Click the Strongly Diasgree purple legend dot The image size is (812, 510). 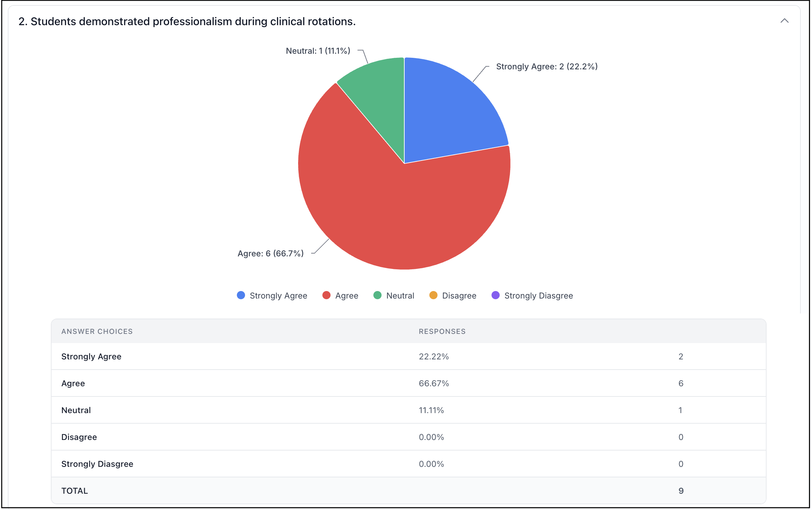click(496, 295)
